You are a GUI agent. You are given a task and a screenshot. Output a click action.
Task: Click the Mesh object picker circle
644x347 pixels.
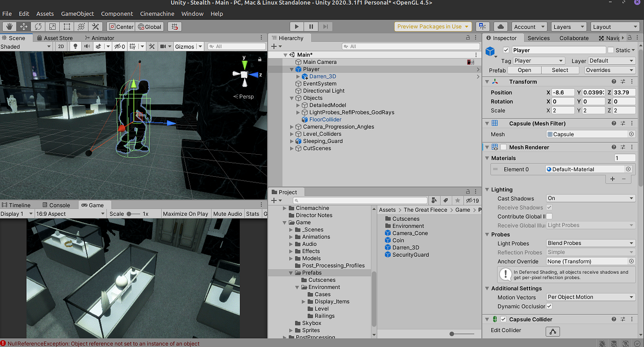tap(631, 134)
